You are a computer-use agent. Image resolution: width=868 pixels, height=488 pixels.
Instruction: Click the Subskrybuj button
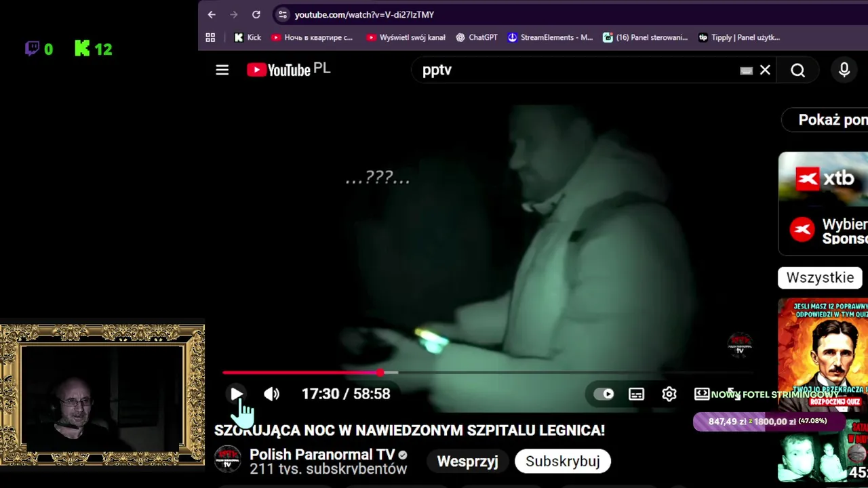tap(562, 461)
